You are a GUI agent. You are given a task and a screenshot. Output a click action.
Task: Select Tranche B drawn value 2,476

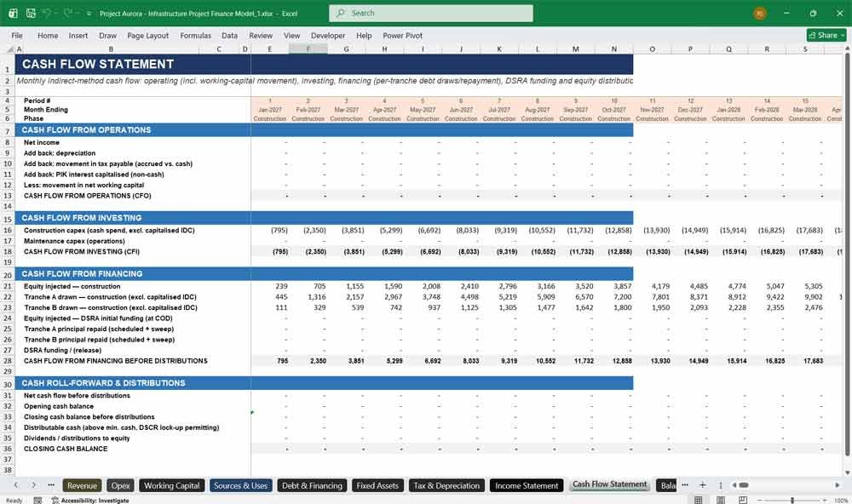(x=814, y=307)
